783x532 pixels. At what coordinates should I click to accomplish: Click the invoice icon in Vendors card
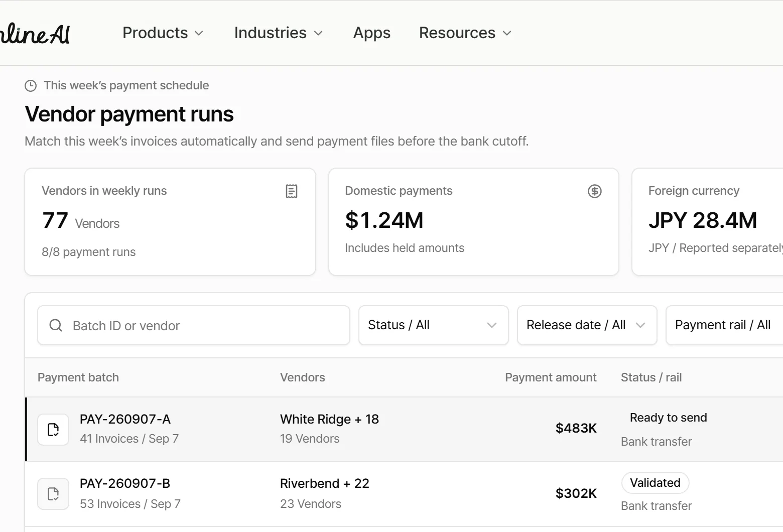click(x=292, y=191)
